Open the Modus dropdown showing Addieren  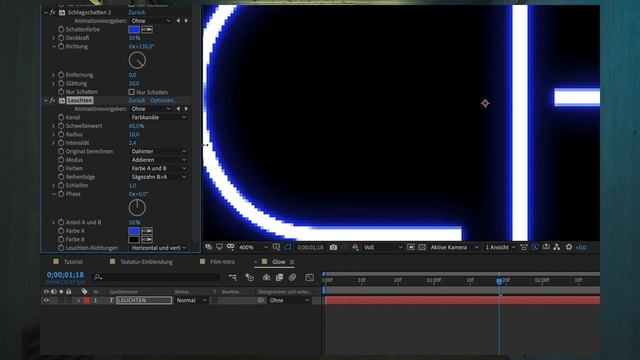coord(158,160)
